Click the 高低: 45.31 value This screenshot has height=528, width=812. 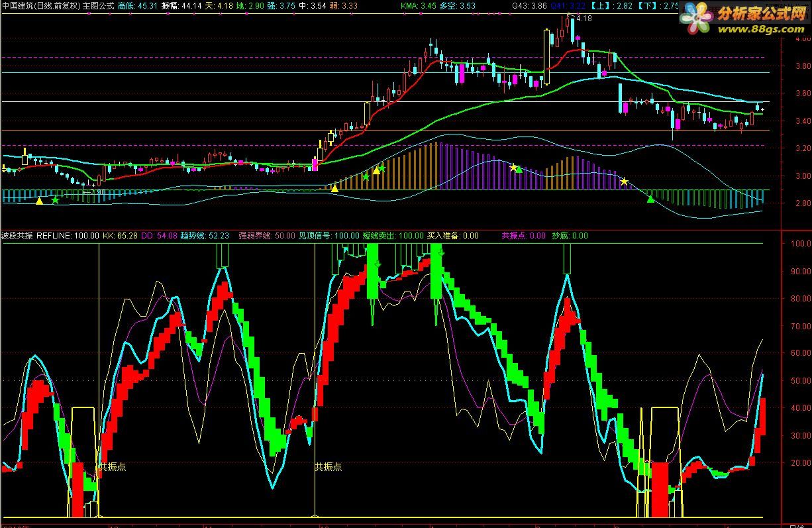[138, 5]
